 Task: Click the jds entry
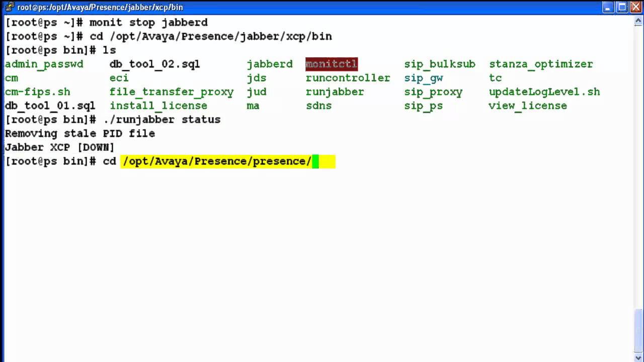(x=257, y=78)
